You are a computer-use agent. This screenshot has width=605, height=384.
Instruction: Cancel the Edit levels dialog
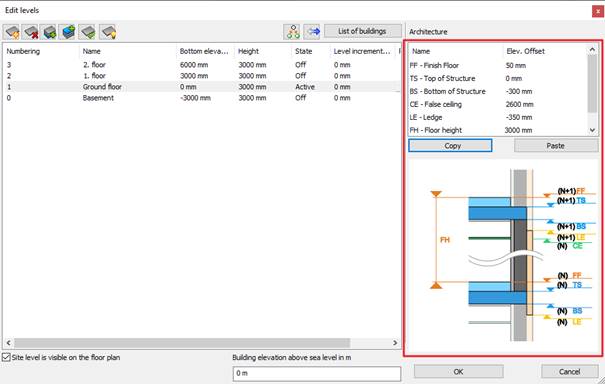570,372
